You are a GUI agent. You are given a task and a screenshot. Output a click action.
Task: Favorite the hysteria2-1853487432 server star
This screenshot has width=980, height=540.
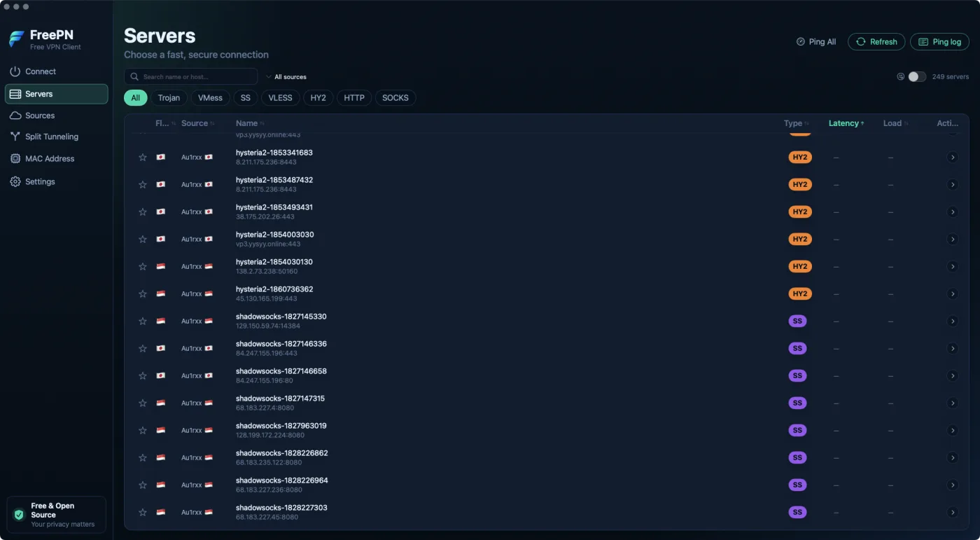(143, 185)
